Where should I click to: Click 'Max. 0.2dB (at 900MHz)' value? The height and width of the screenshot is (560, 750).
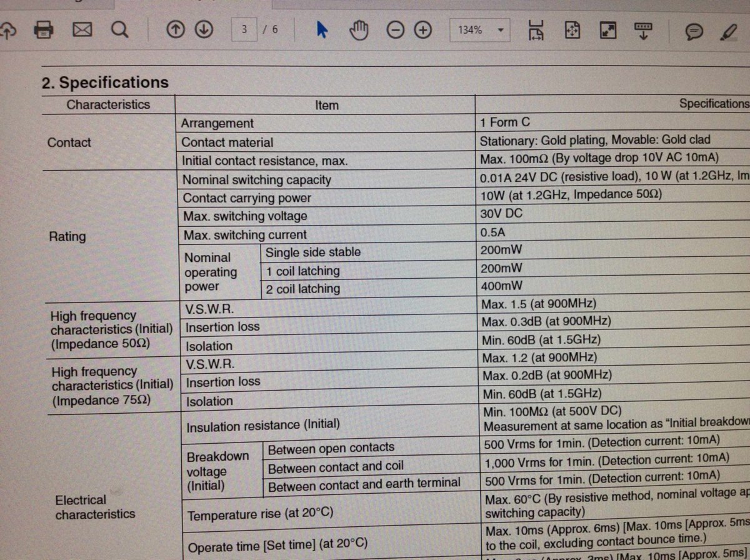[547, 375]
